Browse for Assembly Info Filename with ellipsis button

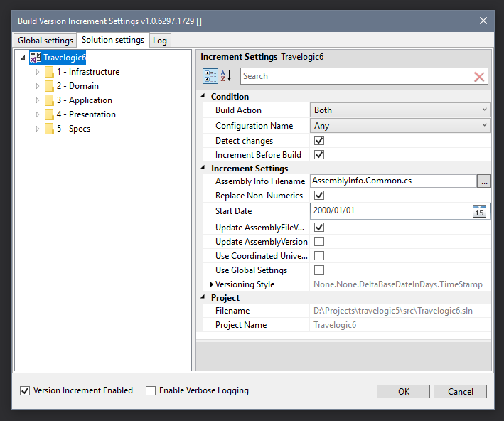click(484, 181)
